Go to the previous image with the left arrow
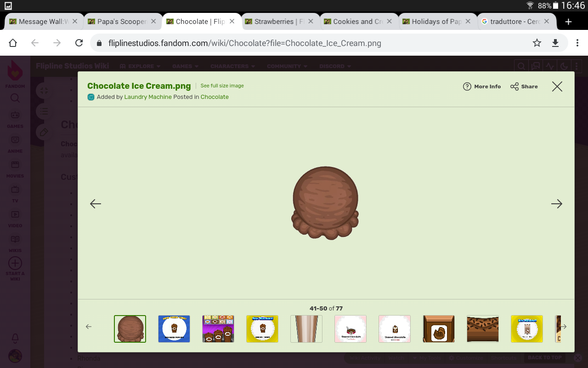 tap(96, 204)
